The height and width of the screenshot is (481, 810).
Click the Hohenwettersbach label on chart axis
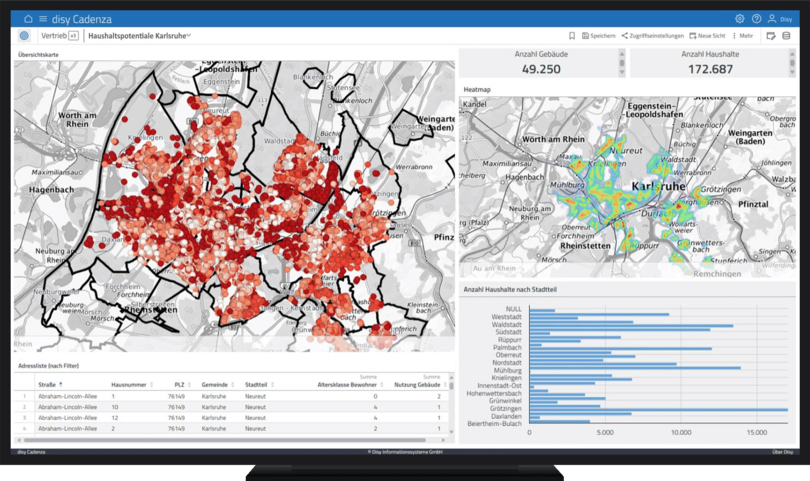494,393
